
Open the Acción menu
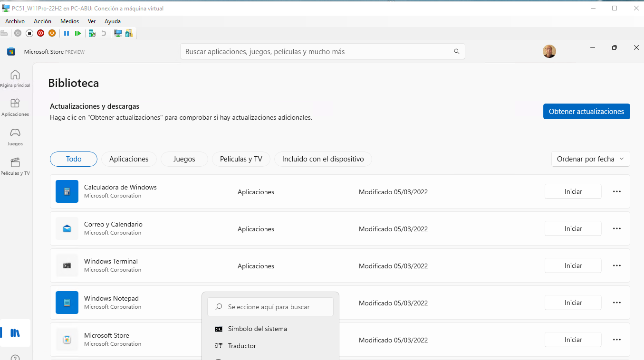click(42, 21)
